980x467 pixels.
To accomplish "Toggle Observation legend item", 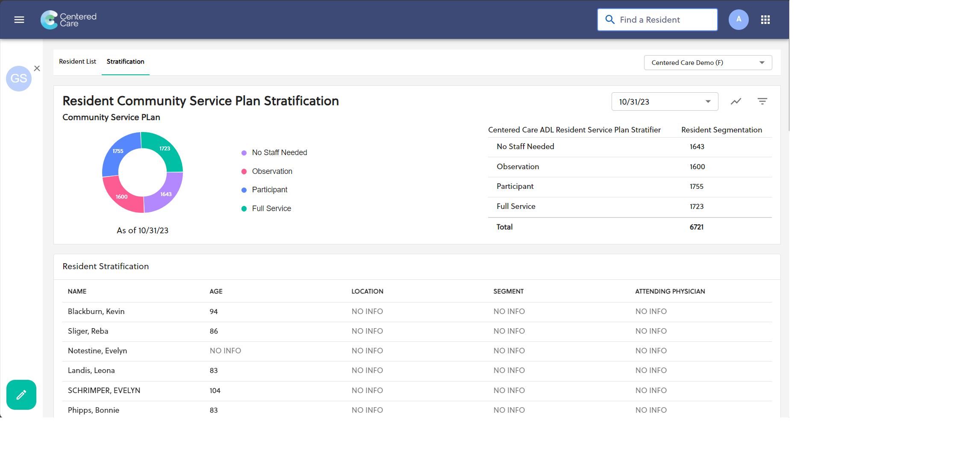I will coord(267,171).
